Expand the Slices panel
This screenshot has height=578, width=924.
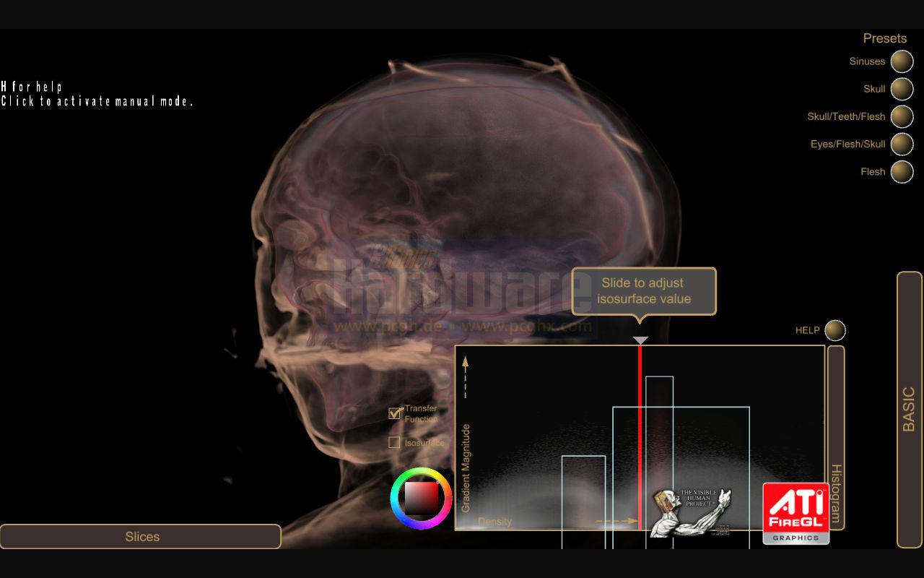pyautogui.click(x=140, y=537)
